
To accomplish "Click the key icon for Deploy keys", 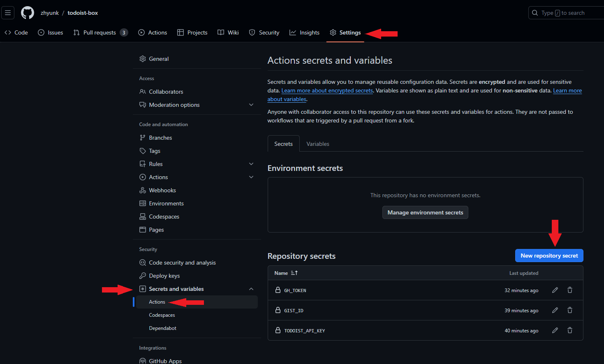I will point(143,276).
